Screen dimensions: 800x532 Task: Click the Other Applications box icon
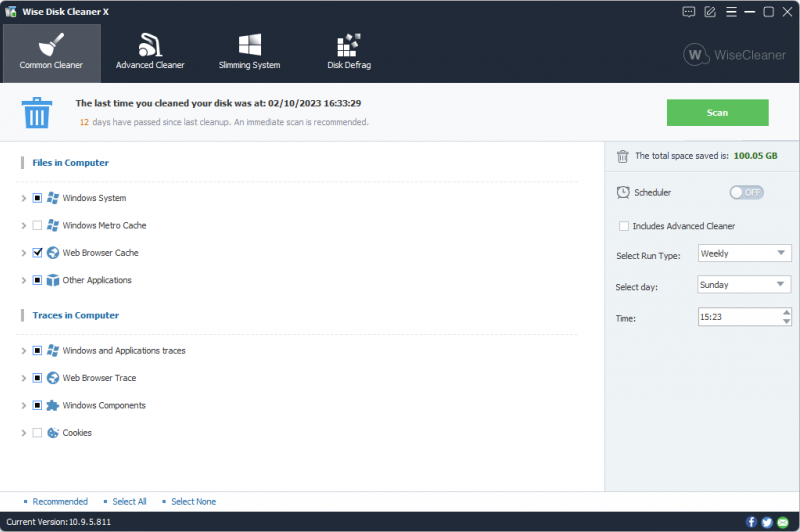click(53, 280)
